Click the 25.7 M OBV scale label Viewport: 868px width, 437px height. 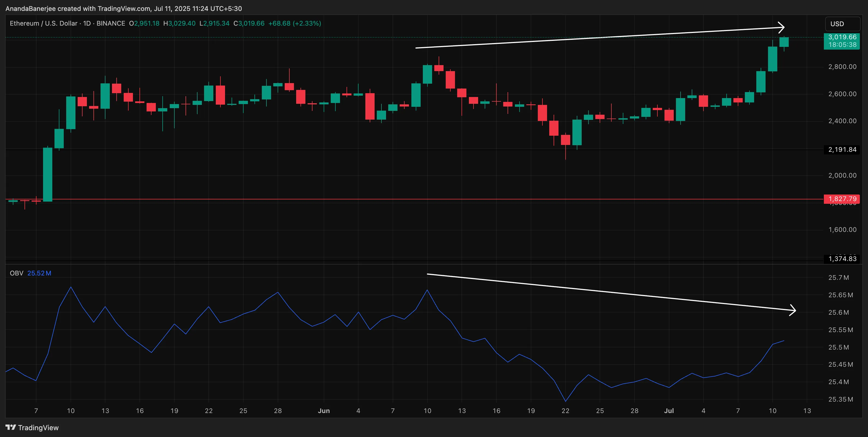click(x=838, y=278)
